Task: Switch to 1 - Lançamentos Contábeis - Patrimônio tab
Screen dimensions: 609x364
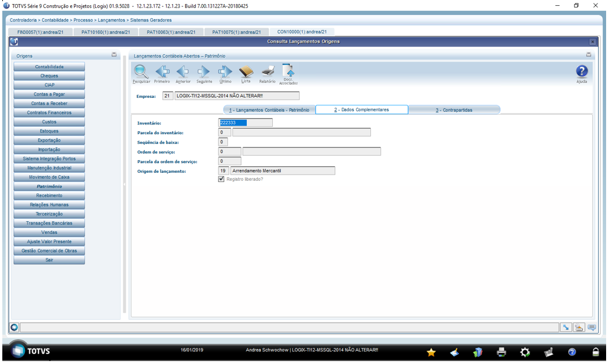Action: tap(269, 110)
